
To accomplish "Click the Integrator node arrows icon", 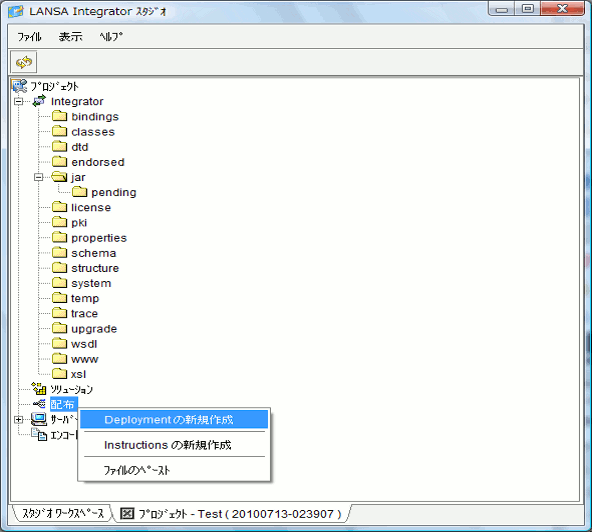I will 39,101.
